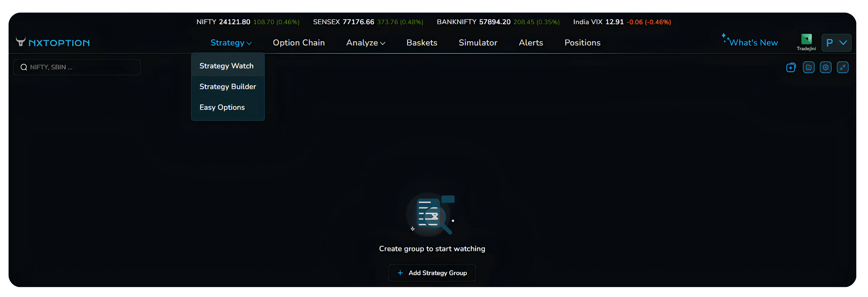Expand the Analyze dropdown
The image size is (868, 297).
click(x=366, y=43)
